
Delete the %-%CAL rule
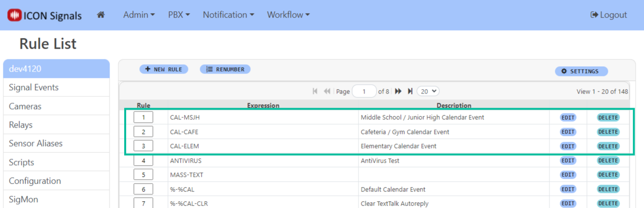click(607, 189)
